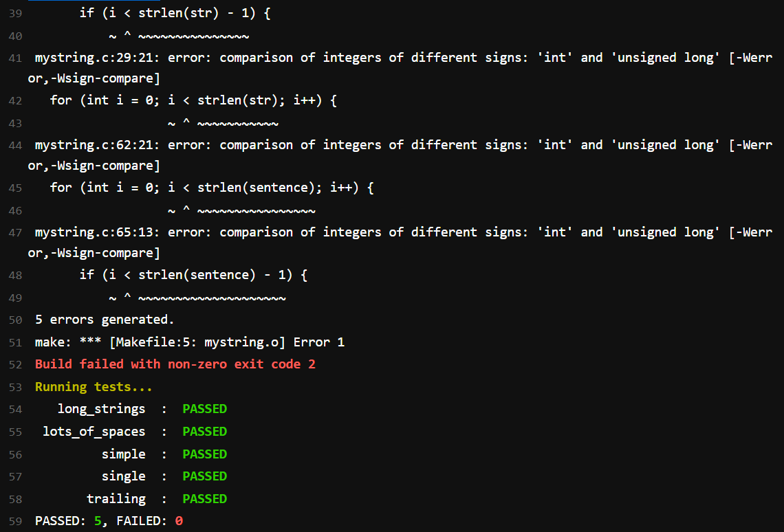Select line number 47 in the gutter

point(15,232)
